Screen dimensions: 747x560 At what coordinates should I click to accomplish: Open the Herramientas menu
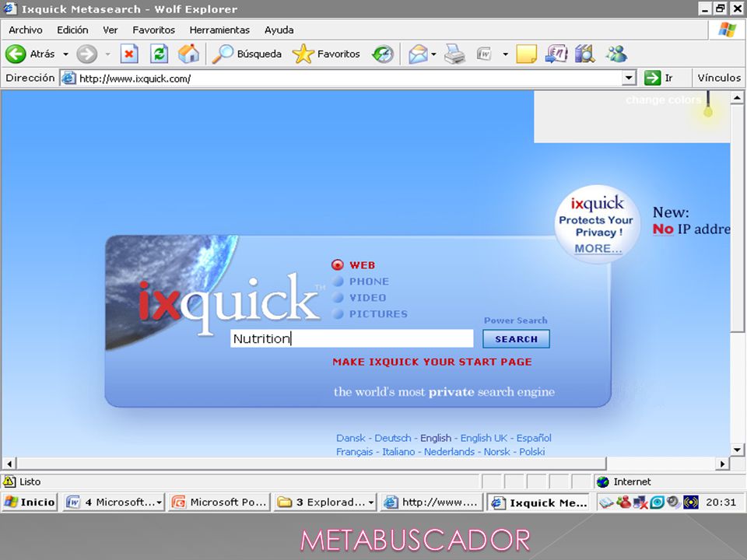click(x=219, y=30)
